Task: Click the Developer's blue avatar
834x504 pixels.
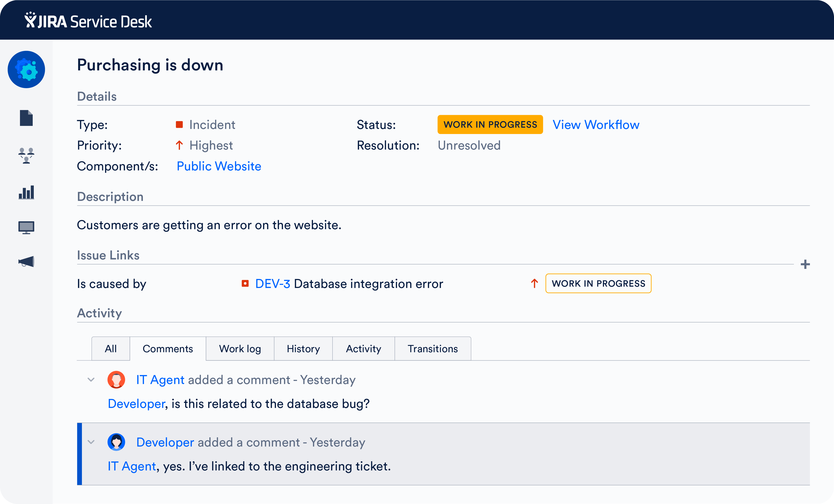Action: tap(116, 442)
